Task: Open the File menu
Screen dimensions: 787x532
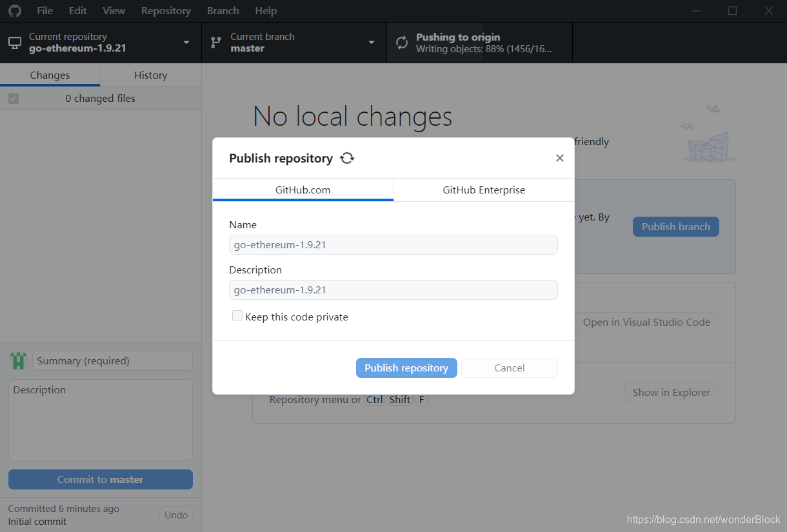Action: coord(45,11)
